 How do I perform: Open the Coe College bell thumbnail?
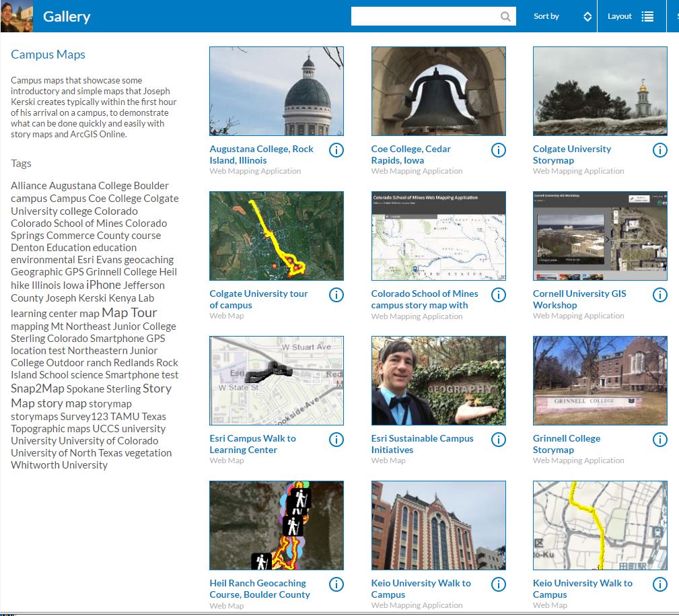(438, 91)
